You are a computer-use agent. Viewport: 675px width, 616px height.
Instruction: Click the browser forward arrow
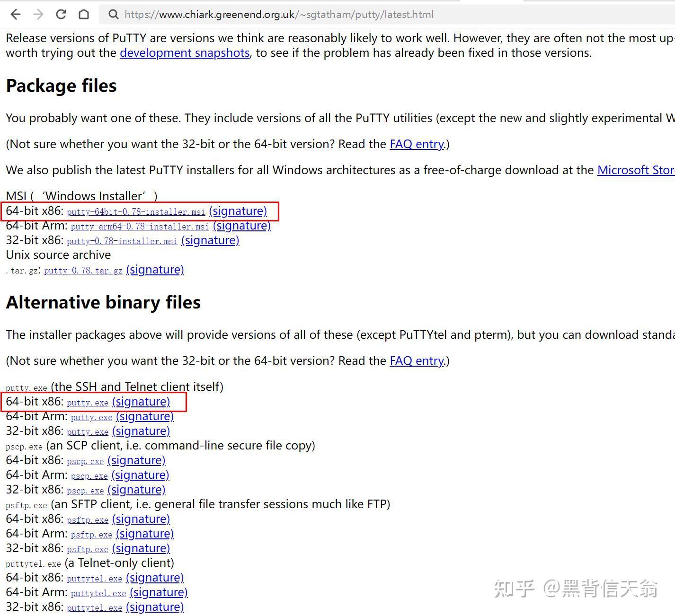38,15
